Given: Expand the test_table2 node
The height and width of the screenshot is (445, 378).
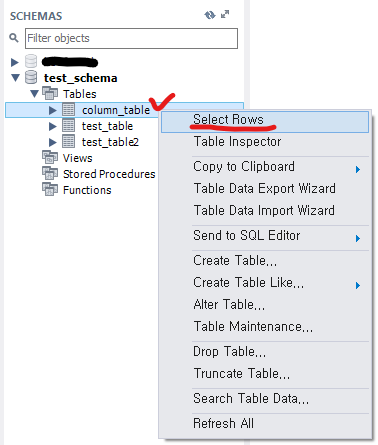Looking at the screenshot, I should 53,142.
